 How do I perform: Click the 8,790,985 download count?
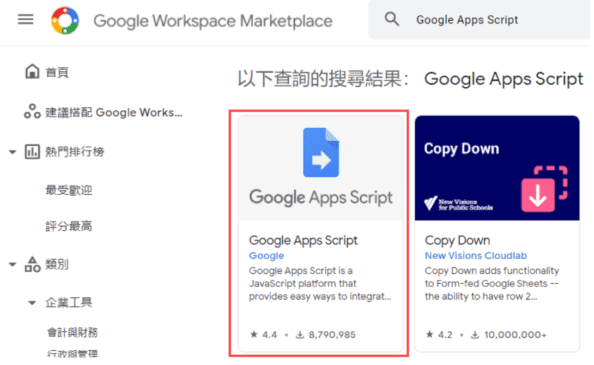[332, 335]
